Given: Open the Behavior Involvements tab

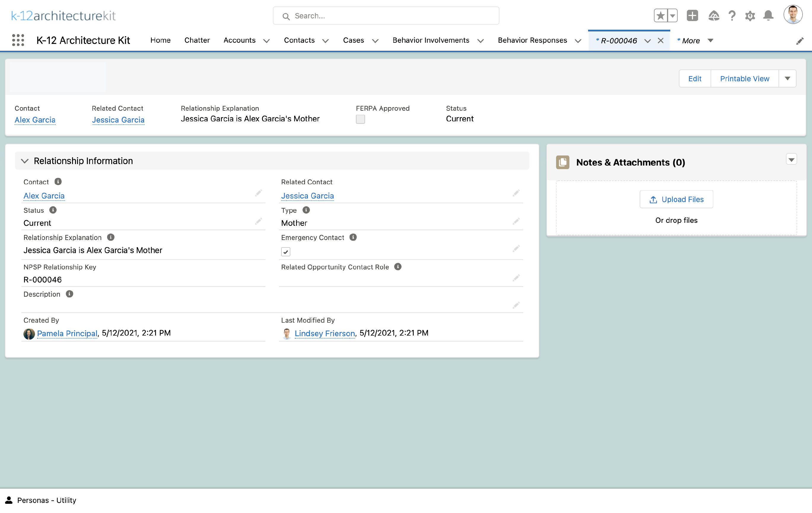Looking at the screenshot, I should point(431,40).
